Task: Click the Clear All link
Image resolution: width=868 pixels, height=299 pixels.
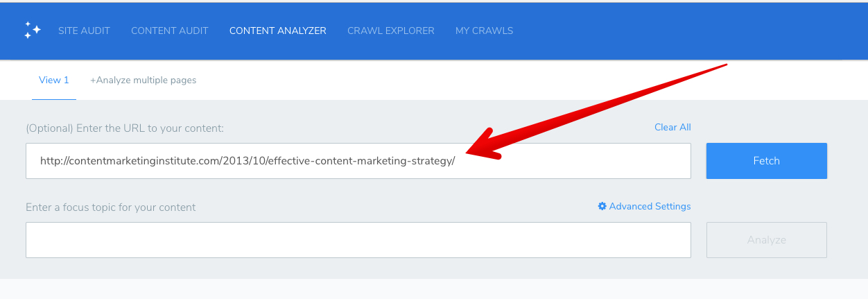Action: tap(672, 128)
